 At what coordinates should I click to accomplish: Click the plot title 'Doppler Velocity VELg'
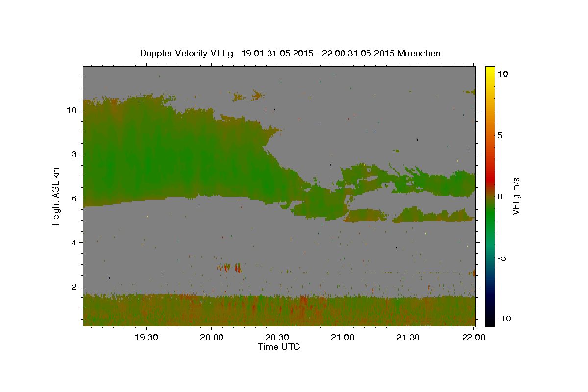[x=187, y=53]
